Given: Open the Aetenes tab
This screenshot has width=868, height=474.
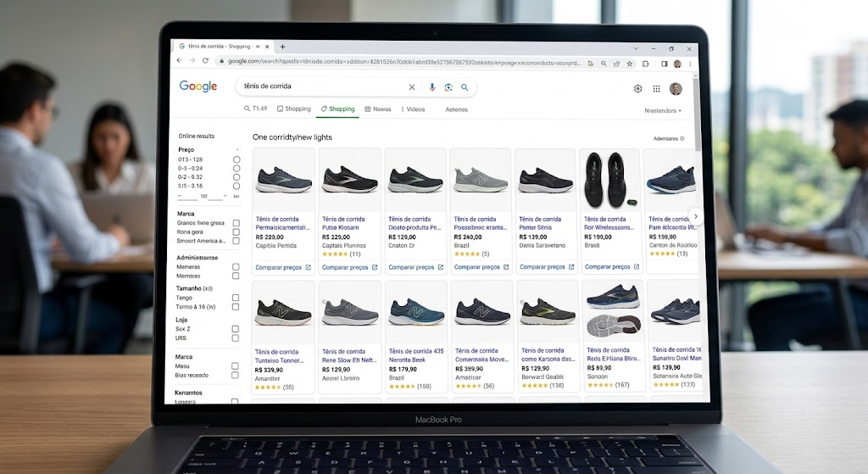Looking at the screenshot, I should [457, 109].
